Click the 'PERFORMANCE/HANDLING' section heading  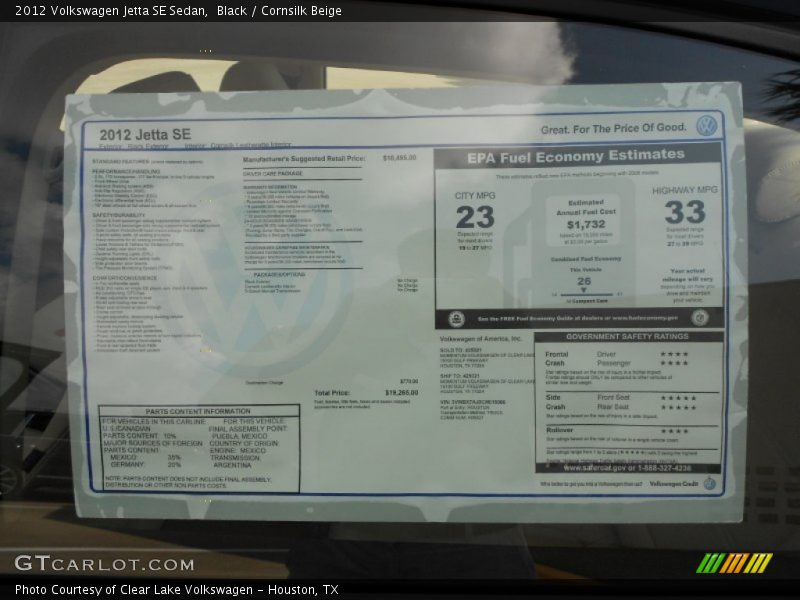click(x=126, y=171)
